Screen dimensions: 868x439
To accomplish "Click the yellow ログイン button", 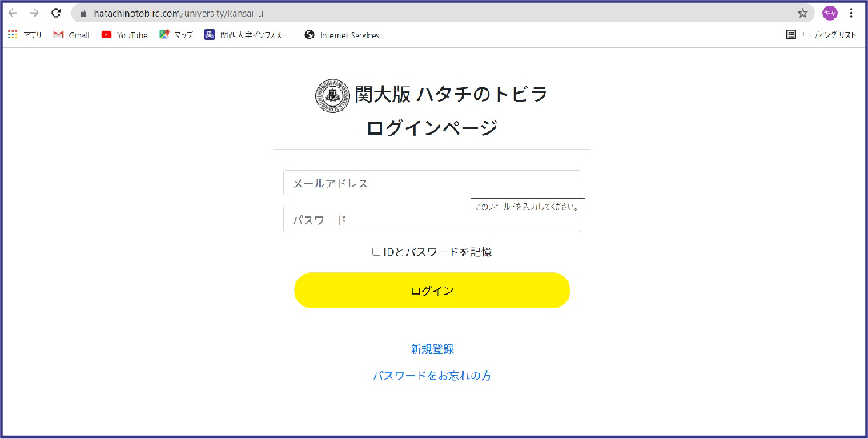I will 432,290.
